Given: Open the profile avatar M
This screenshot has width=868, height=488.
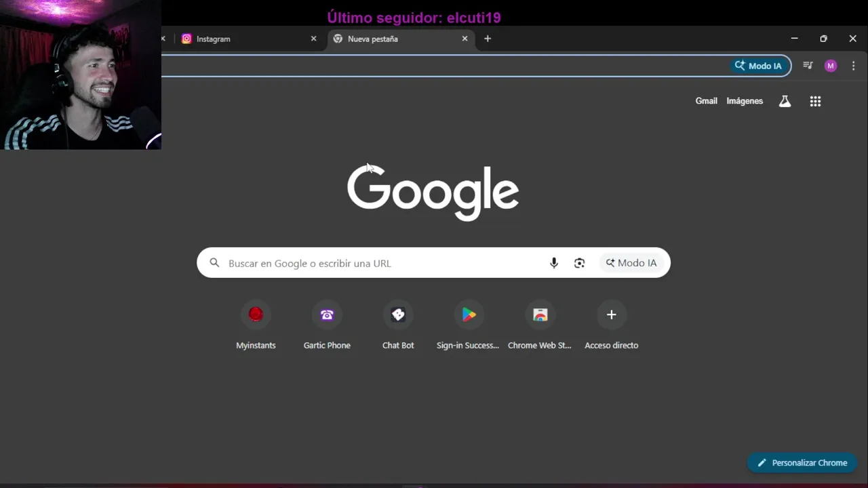Looking at the screenshot, I should pos(831,66).
